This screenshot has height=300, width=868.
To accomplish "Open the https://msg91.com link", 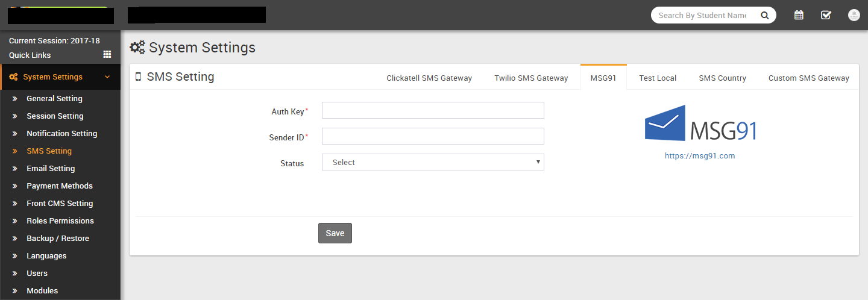I will [x=699, y=155].
